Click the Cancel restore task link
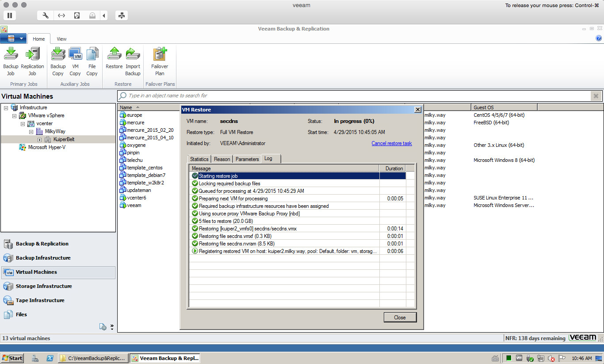 (x=391, y=143)
